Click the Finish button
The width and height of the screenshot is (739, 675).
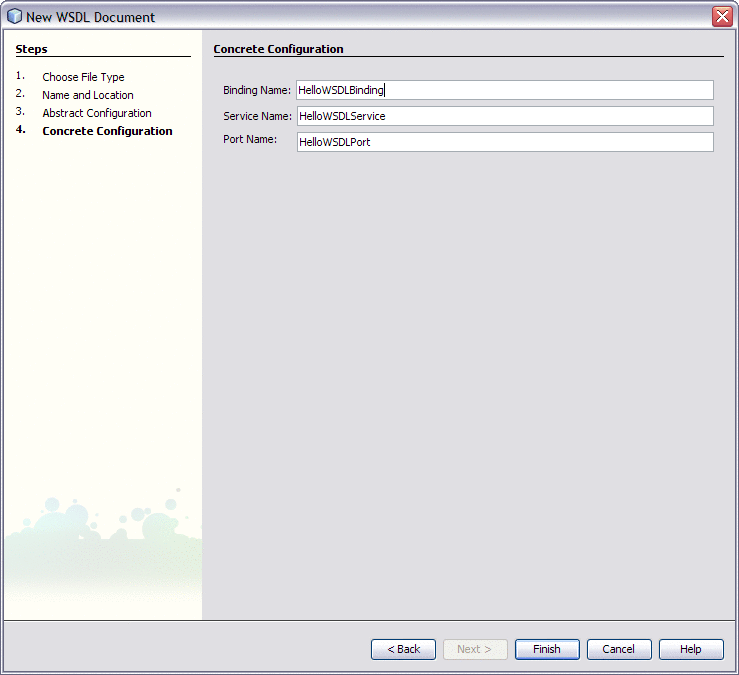tap(547, 649)
